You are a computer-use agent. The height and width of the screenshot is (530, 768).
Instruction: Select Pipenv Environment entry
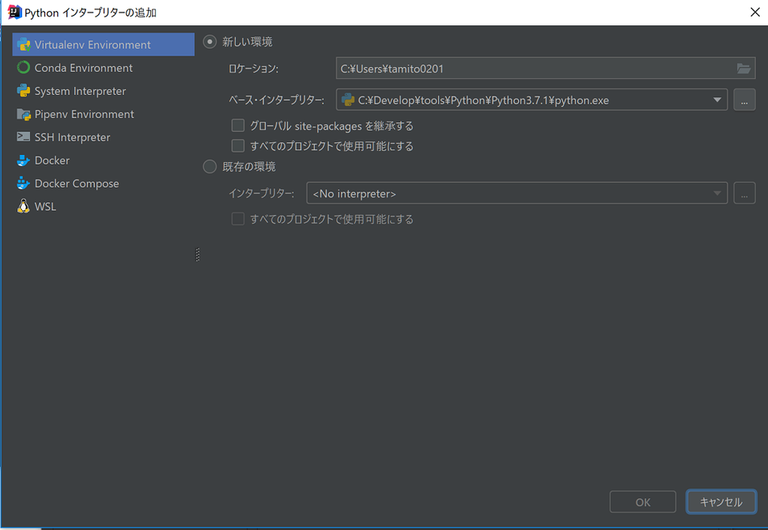103,114
